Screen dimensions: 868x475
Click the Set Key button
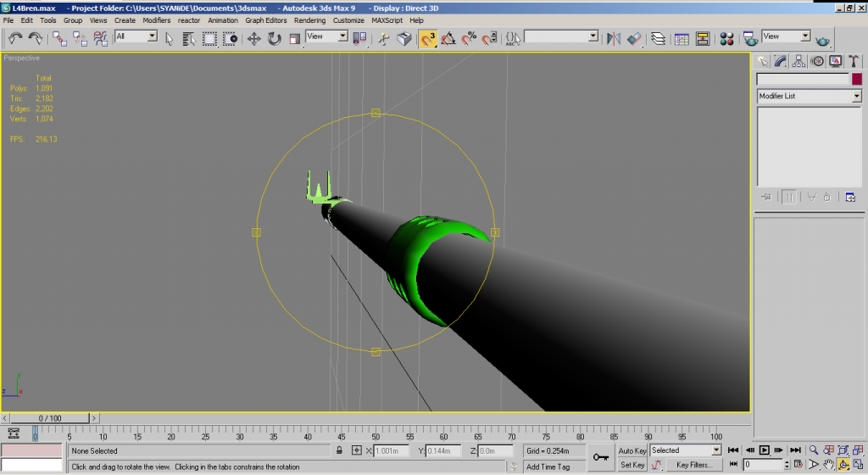pos(632,465)
